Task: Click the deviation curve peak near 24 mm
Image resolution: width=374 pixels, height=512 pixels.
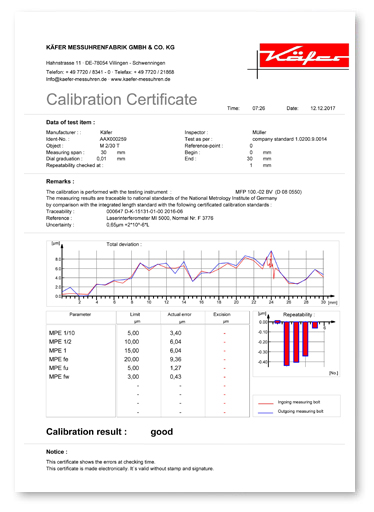Action: (x=271, y=251)
